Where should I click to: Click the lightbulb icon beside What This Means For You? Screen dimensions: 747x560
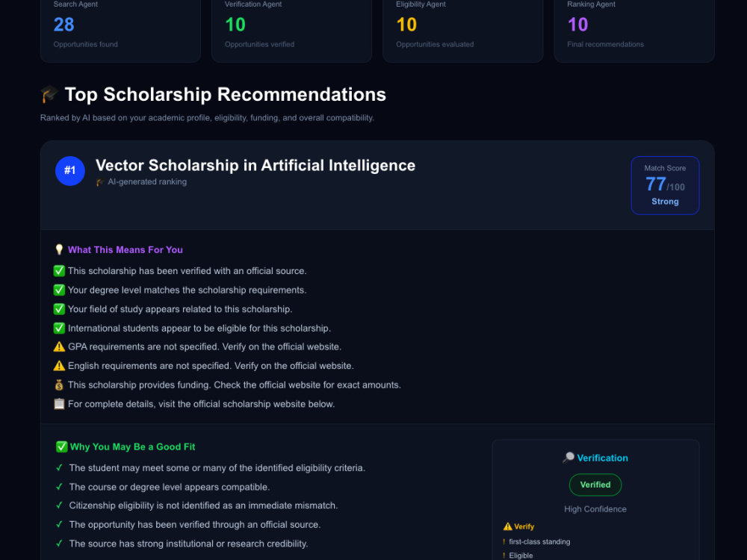click(59, 249)
